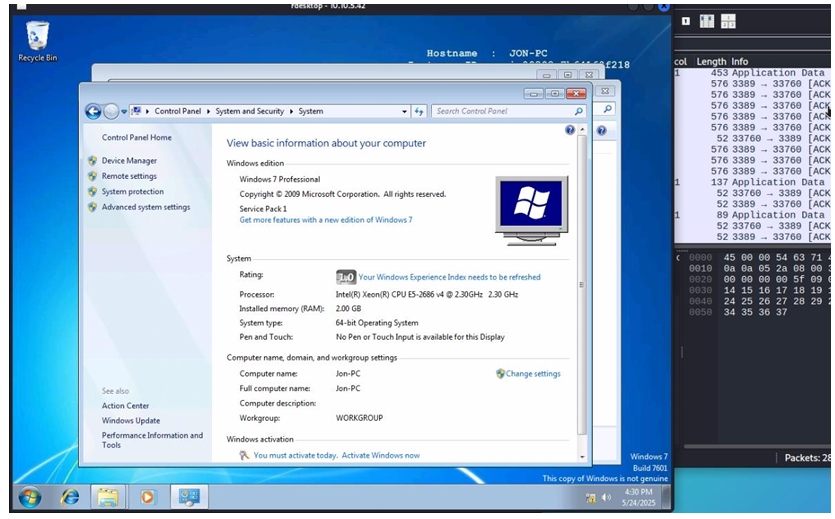Open Help with the blue question mark
835x519 pixels.
coord(570,130)
